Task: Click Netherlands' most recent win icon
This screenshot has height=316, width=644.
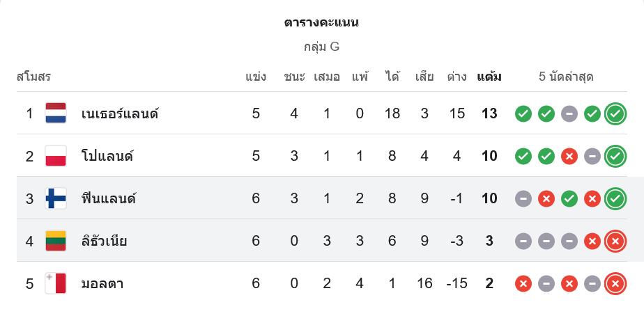Action: tap(615, 113)
